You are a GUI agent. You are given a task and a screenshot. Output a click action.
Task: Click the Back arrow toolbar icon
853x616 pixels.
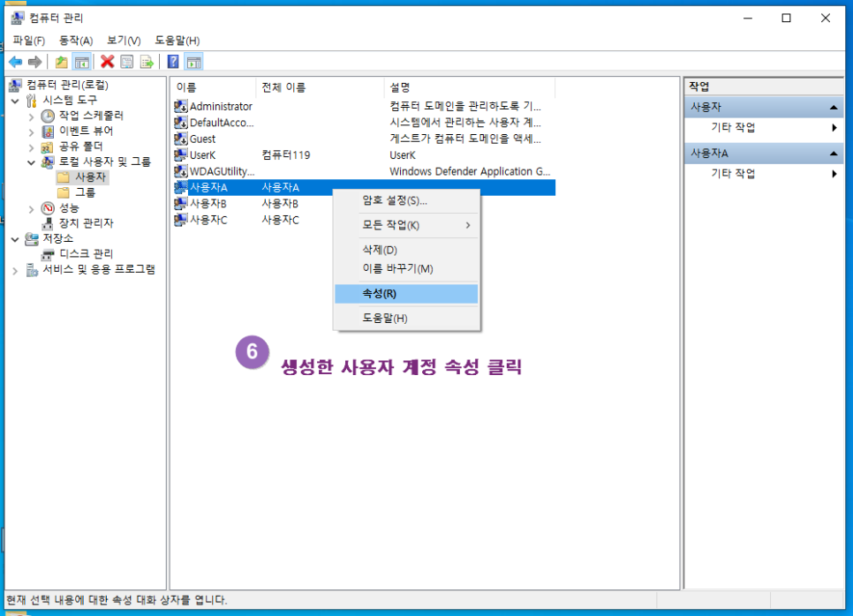coord(15,62)
